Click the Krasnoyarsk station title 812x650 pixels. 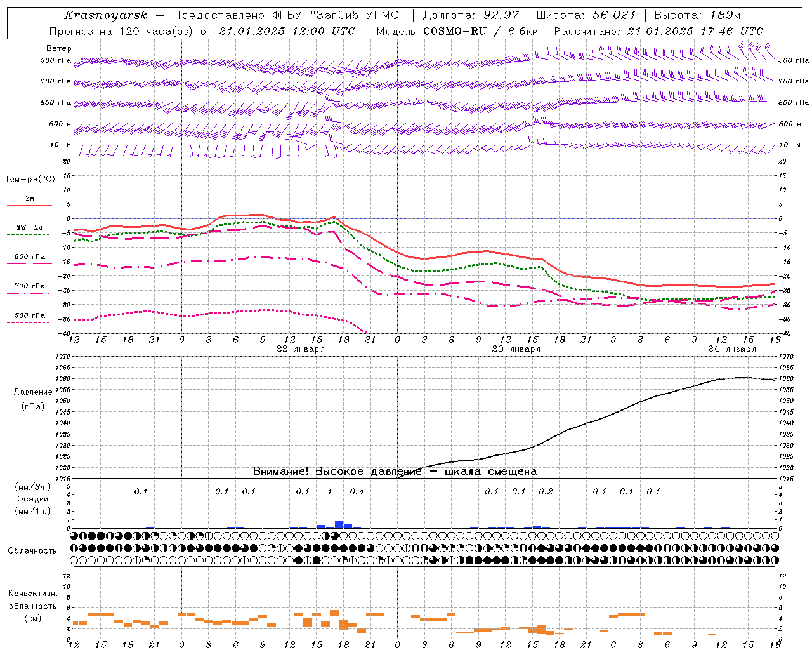click(106, 15)
